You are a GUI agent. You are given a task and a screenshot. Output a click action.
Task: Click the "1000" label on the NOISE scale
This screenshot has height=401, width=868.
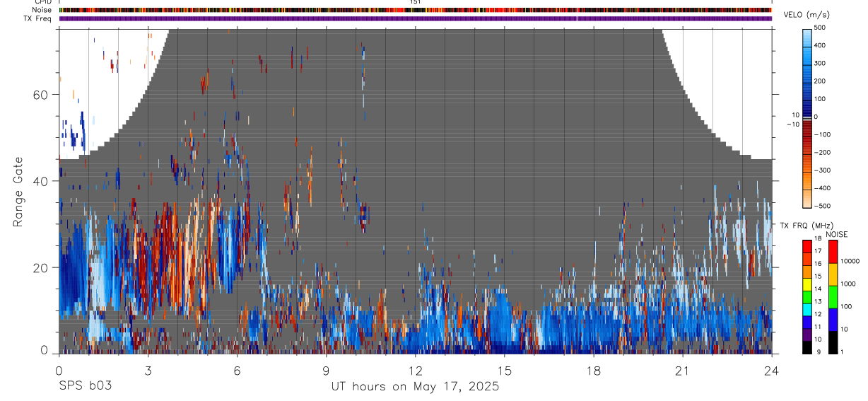click(848, 284)
